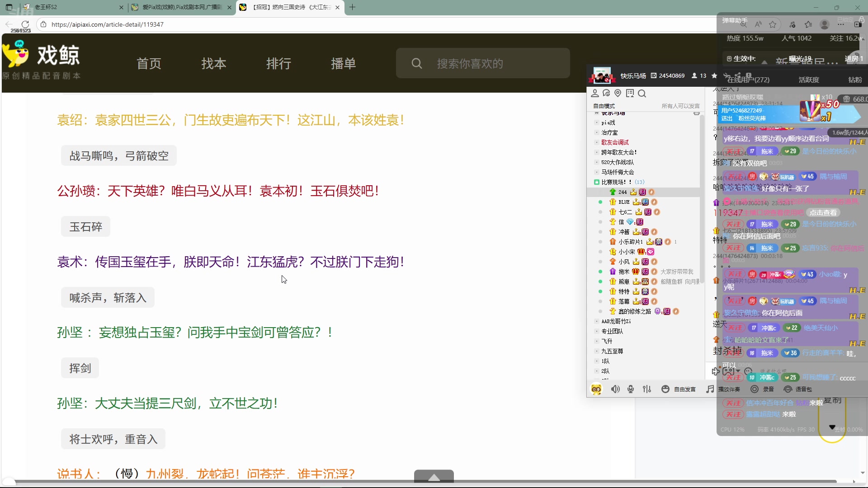
Task: Select user 七6二 in the channel list
Action: (x=644, y=212)
